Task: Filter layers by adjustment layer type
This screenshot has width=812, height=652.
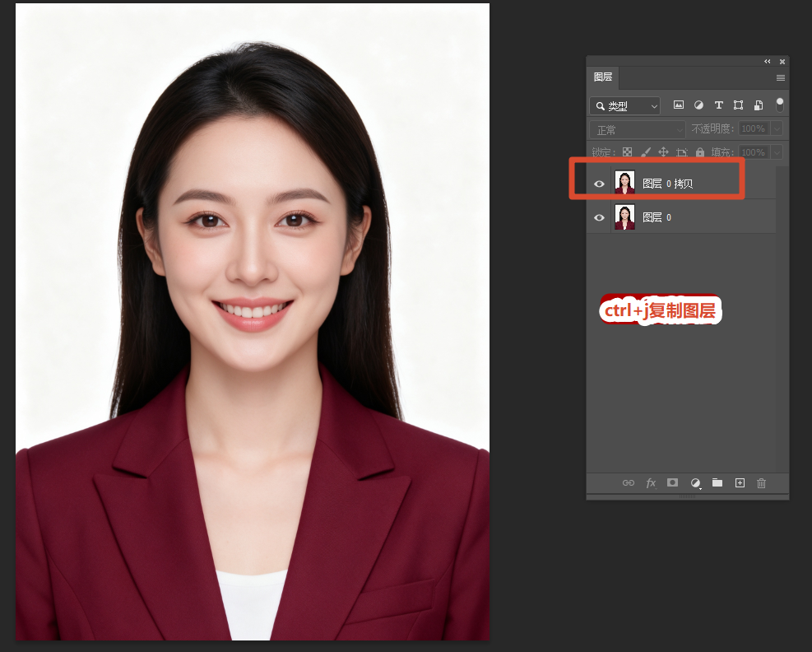Action: tap(698, 105)
